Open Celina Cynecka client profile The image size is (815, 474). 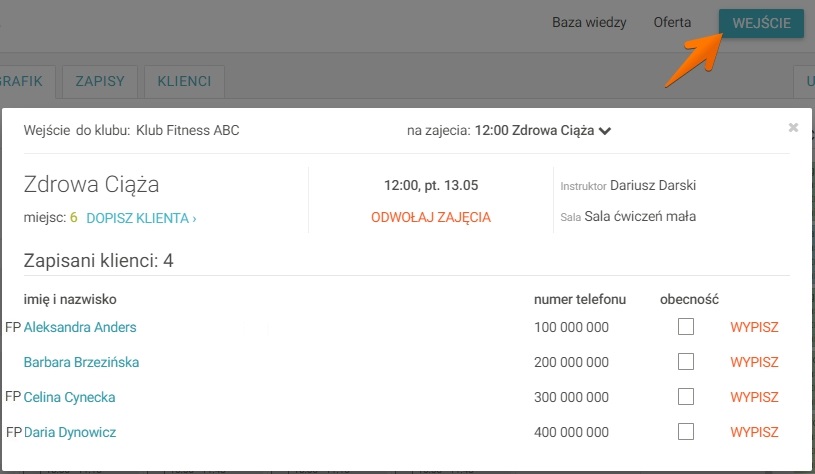coord(69,397)
